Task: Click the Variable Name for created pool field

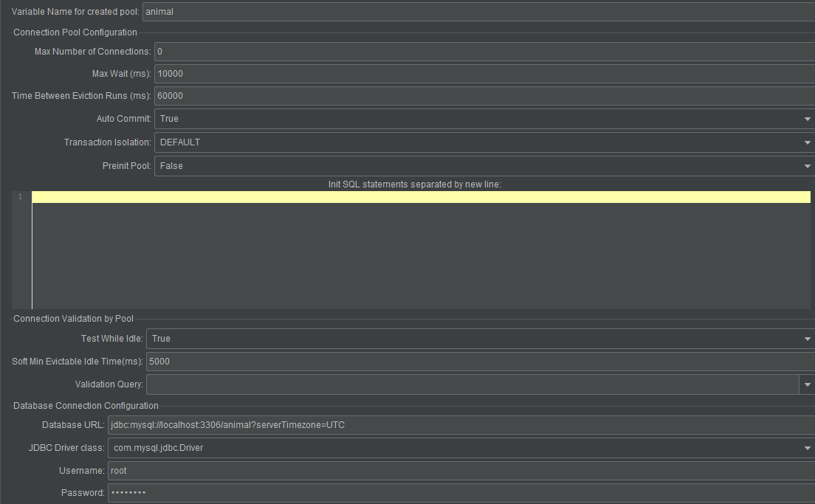Action: click(478, 11)
